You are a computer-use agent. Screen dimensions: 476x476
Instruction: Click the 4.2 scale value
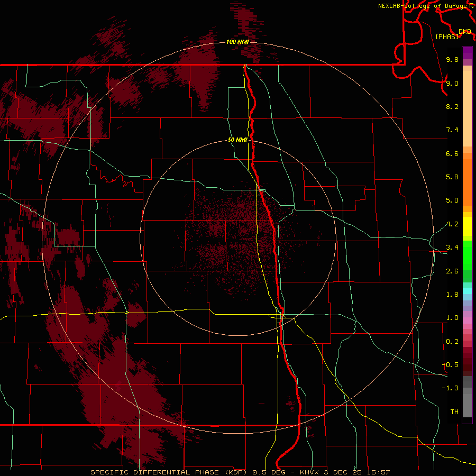[452, 224]
